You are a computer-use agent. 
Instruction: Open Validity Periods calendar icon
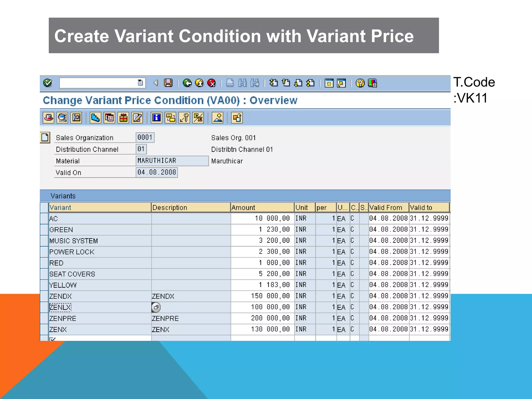coord(110,118)
